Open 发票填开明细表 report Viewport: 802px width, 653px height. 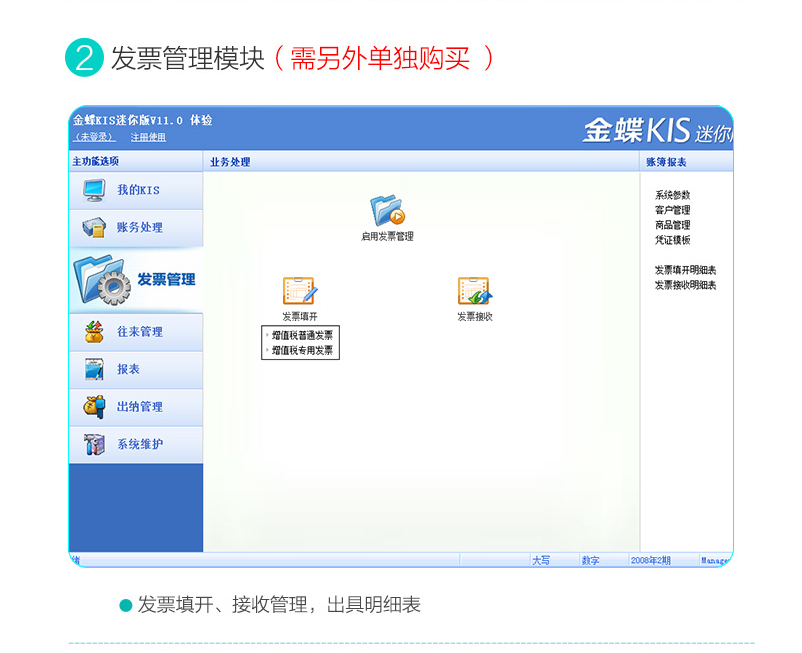point(685,270)
